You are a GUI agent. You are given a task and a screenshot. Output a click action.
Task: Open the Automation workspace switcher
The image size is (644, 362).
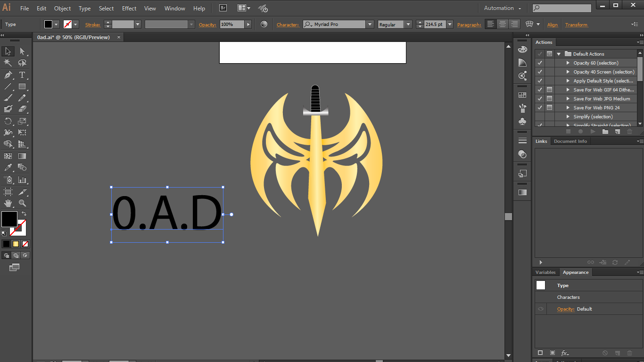tap(503, 8)
